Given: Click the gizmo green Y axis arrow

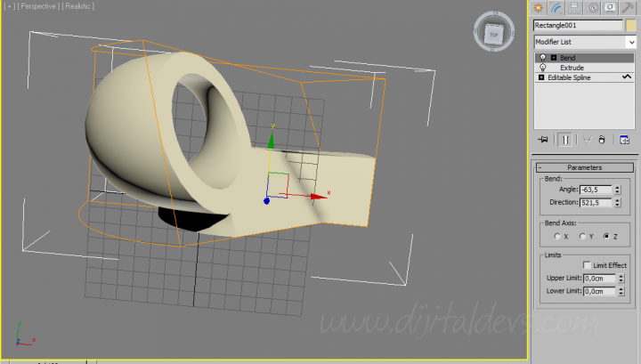Looking at the screenshot, I should (271, 141).
